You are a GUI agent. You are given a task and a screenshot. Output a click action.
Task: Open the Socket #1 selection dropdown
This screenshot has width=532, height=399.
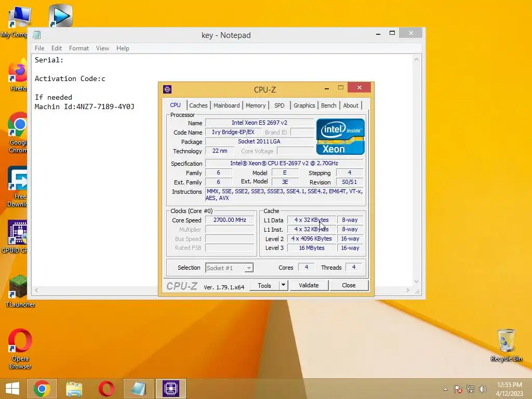tap(229, 268)
